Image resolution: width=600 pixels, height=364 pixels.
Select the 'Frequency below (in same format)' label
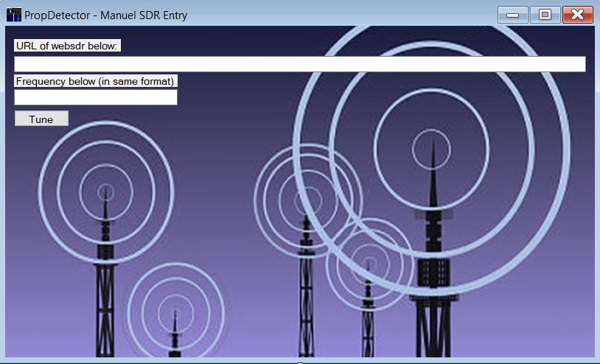pyautogui.click(x=95, y=81)
